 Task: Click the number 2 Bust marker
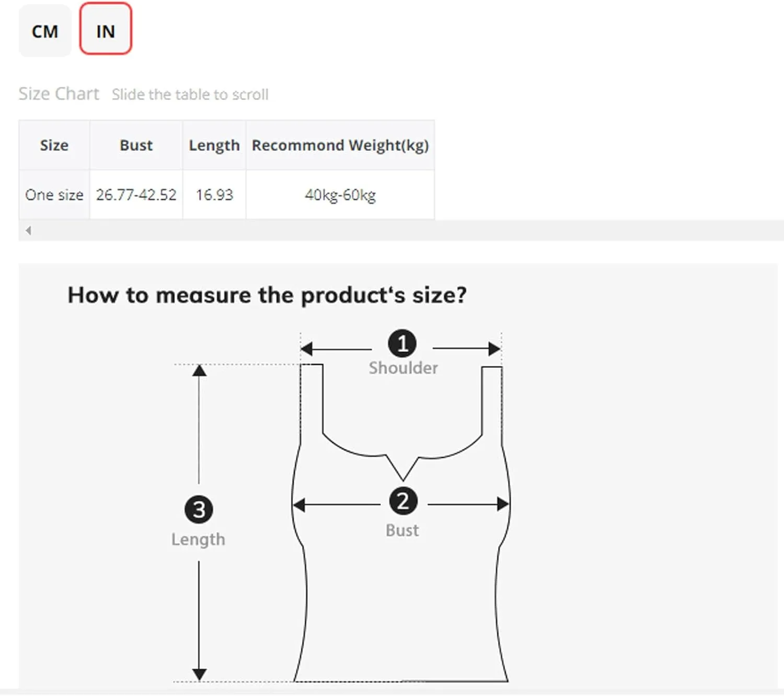pos(403,501)
